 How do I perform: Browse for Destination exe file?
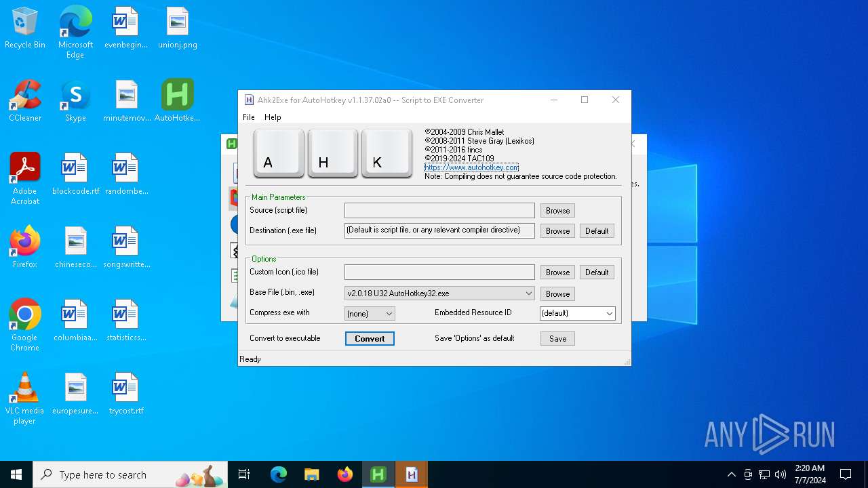pos(557,231)
